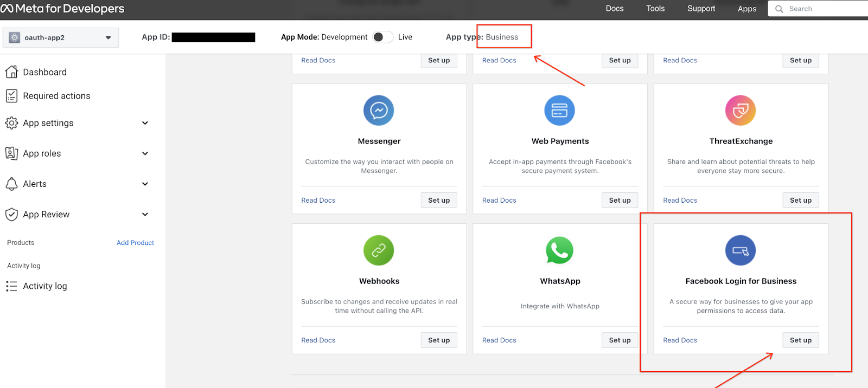Click the Add Product link
Image resolution: width=868 pixels, height=388 pixels.
pyautogui.click(x=135, y=243)
